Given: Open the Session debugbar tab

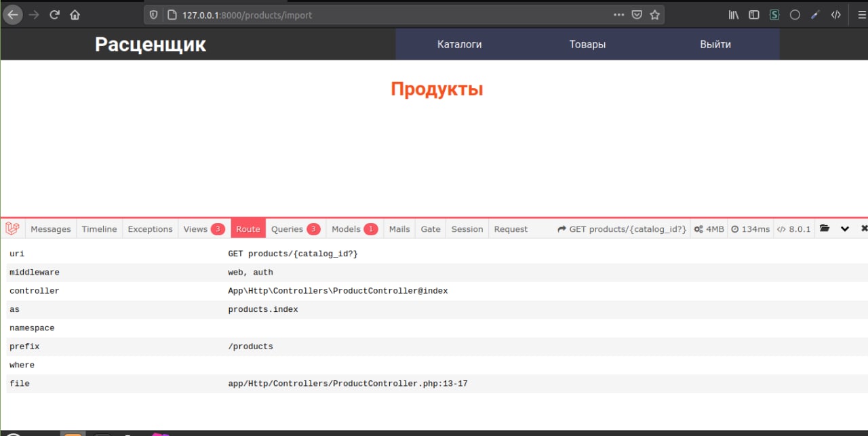Looking at the screenshot, I should [467, 229].
